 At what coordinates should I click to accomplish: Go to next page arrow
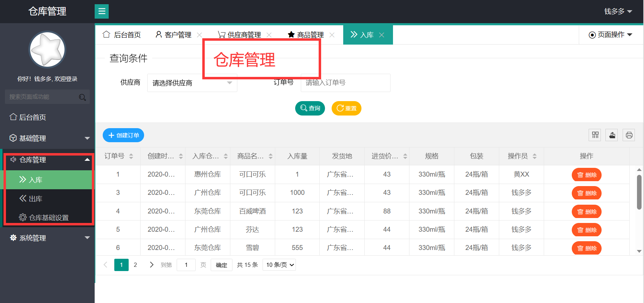click(x=151, y=265)
